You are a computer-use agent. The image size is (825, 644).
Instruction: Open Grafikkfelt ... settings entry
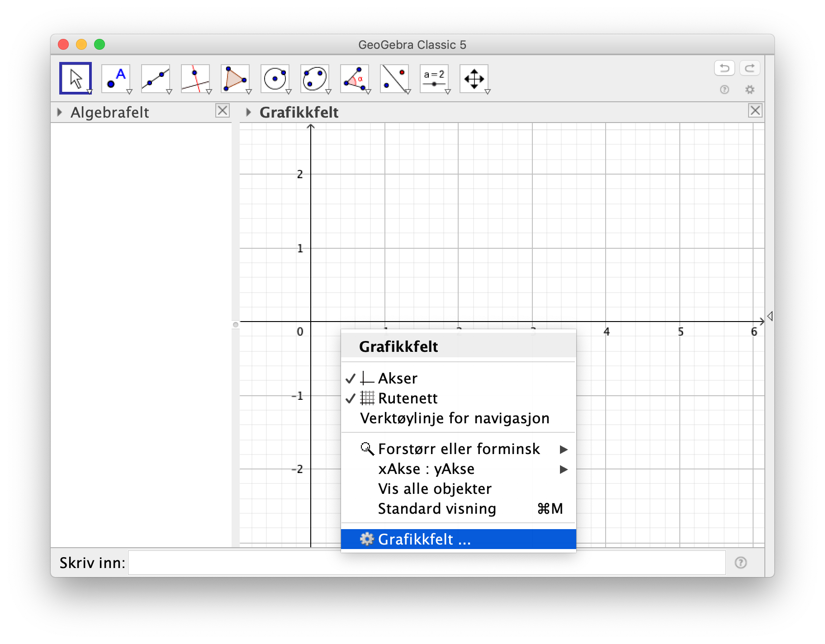click(x=459, y=539)
